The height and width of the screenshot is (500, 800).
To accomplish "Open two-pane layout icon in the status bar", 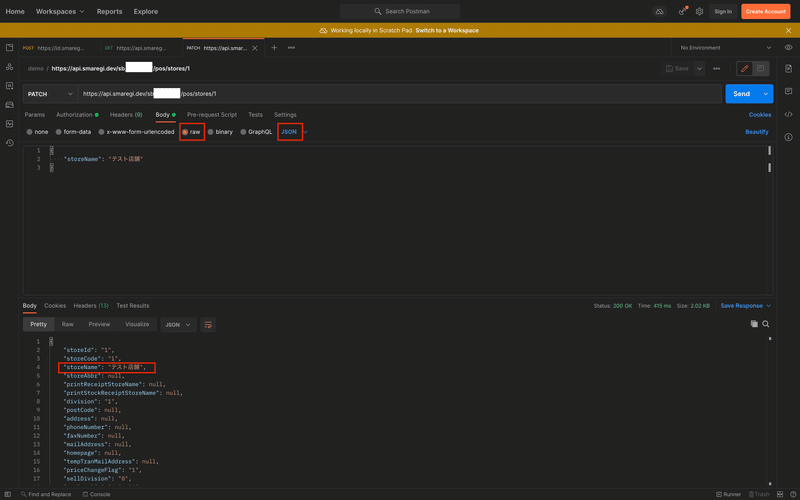I will point(780,494).
